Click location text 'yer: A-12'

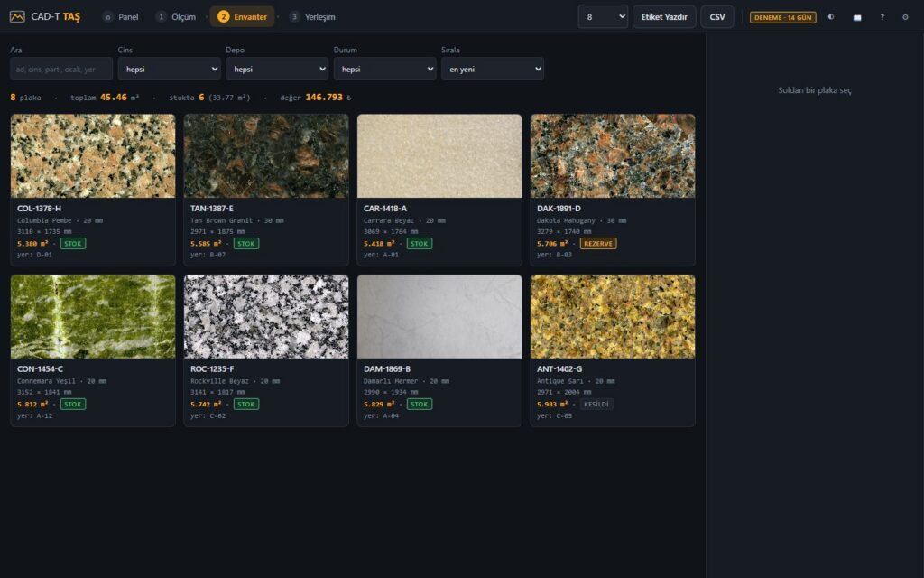pyautogui.click(x=35, y=415)
